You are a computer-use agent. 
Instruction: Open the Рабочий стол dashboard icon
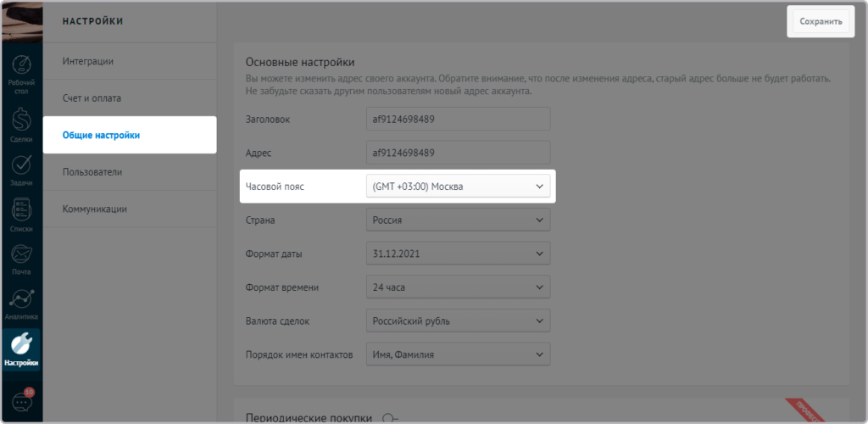(21, 74)
